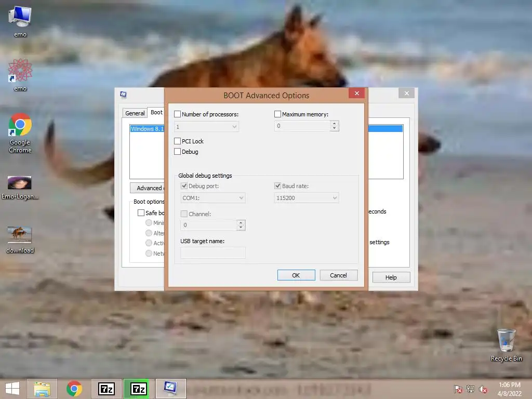The height and width of the screenshot is (399, 532).
Task: Select the Windows 8.1 boot entry
Action: (x=147, y=129)
